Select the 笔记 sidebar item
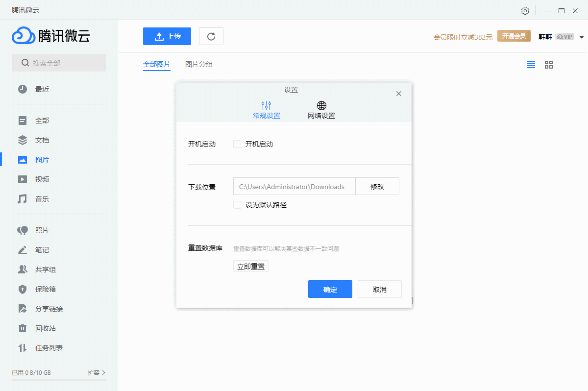This screenshot has width=588, height=391. 42,250
